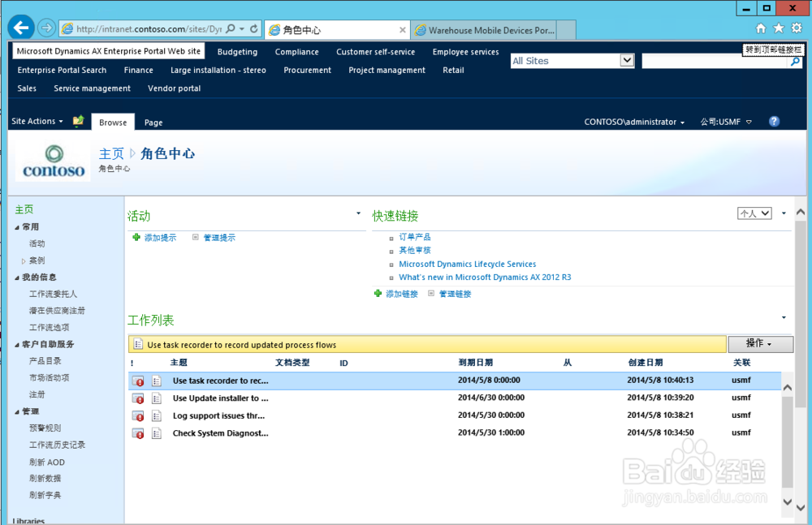The width and height of the screenshot is (812, 525).
Task: Open the 活动 web part menu arrow
Action: click(358, 213)
